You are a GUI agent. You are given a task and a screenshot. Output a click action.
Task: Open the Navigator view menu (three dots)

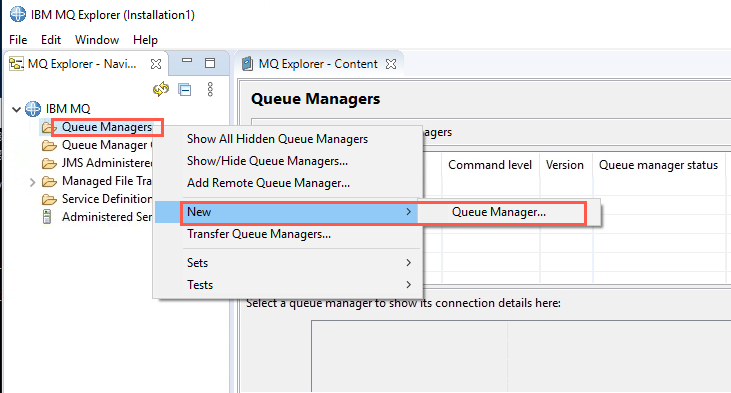point(210,89)
